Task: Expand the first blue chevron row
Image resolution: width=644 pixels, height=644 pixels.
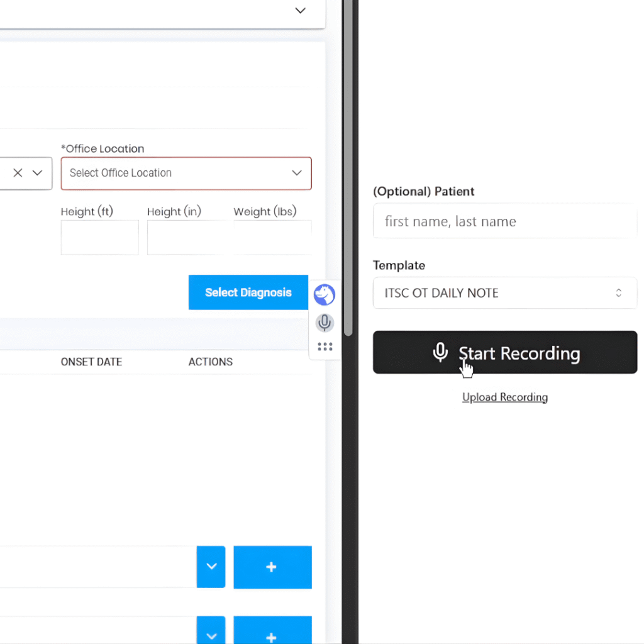Action: (x=211, y=567)
